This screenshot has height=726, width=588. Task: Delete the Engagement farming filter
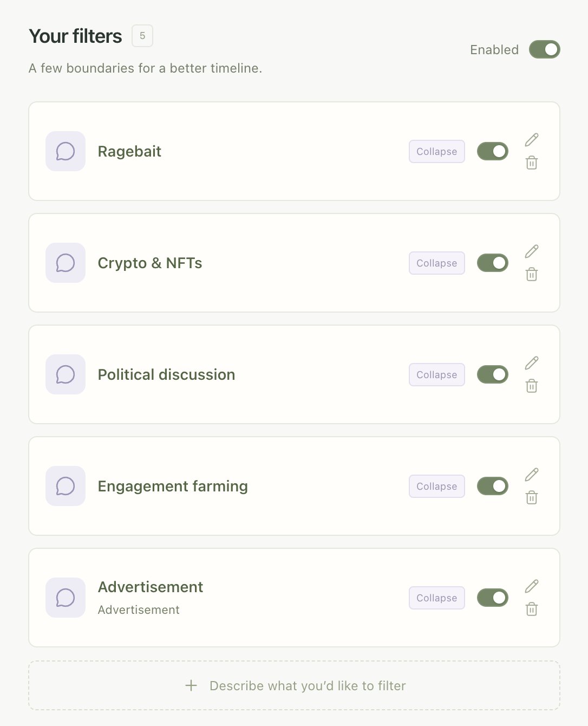click(532, 497)
